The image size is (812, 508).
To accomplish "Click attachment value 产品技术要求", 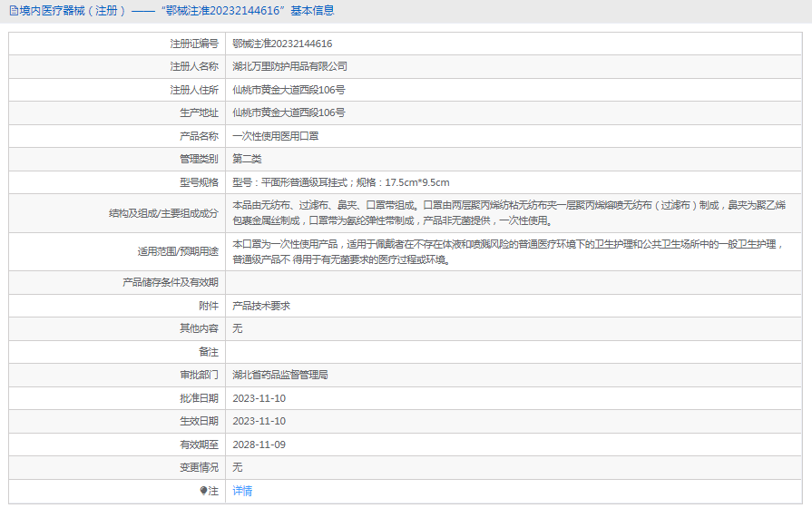I will 261,306.
